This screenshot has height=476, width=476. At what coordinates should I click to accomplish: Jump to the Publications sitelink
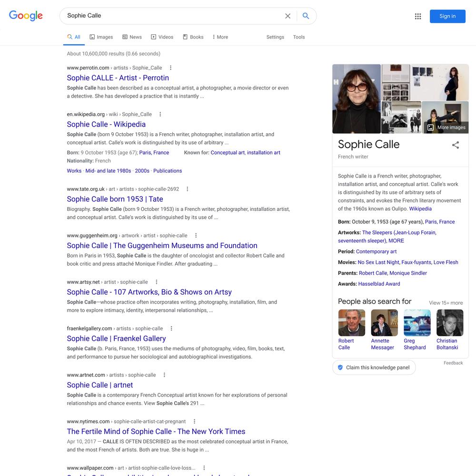(x=168, y=170)
